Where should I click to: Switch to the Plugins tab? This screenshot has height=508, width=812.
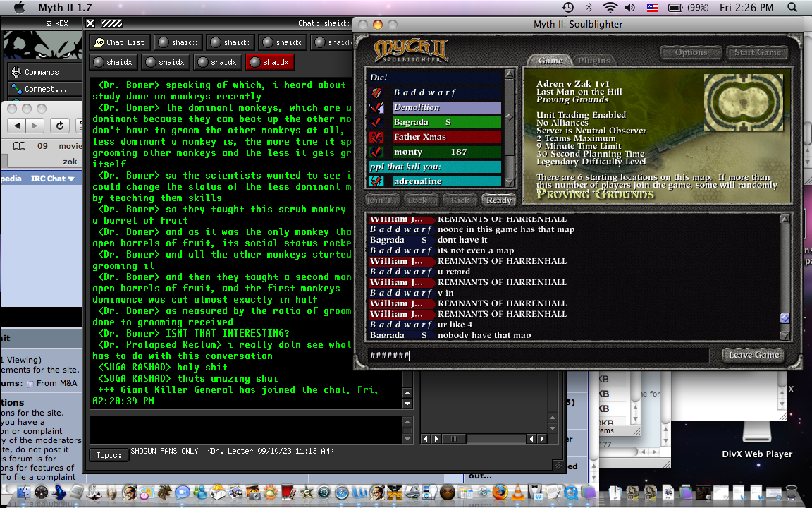[x=594, y=61]
